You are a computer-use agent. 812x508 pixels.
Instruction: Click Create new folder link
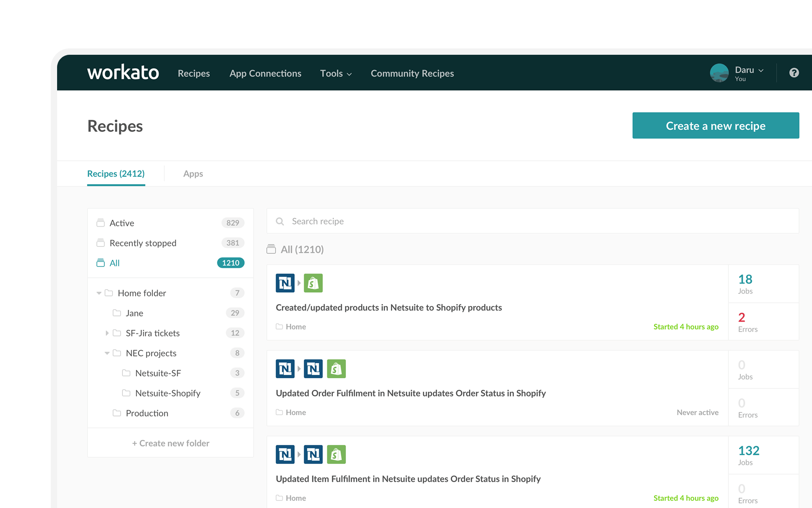170,443
